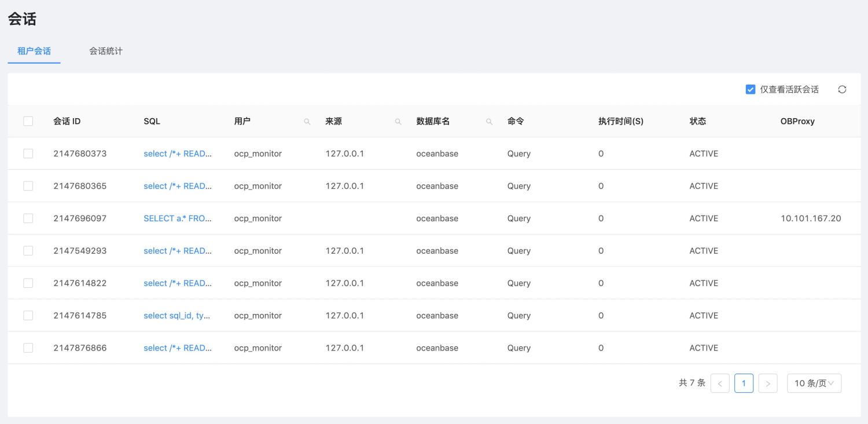The height and width of the screenshot is (424, 868).
Task: Click the refresh icon beside 仅查看活跃会话
Action: pyautogui.click(x=842, y=89)
